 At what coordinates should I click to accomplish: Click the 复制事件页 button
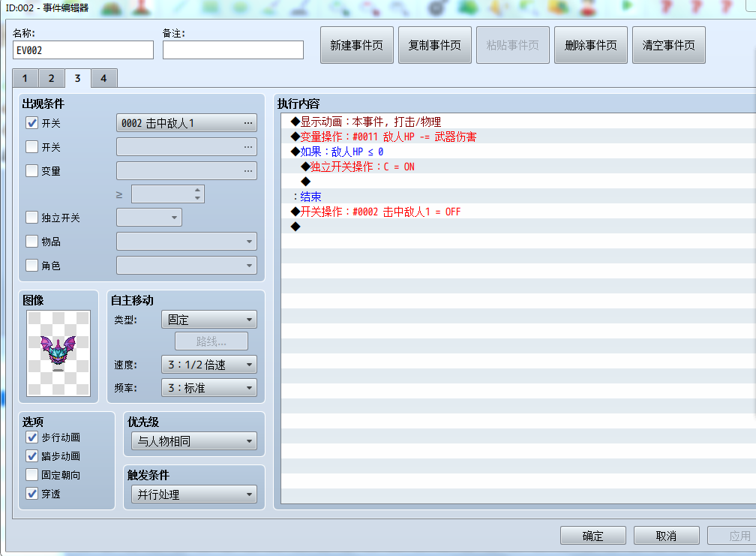click(435, 45)
